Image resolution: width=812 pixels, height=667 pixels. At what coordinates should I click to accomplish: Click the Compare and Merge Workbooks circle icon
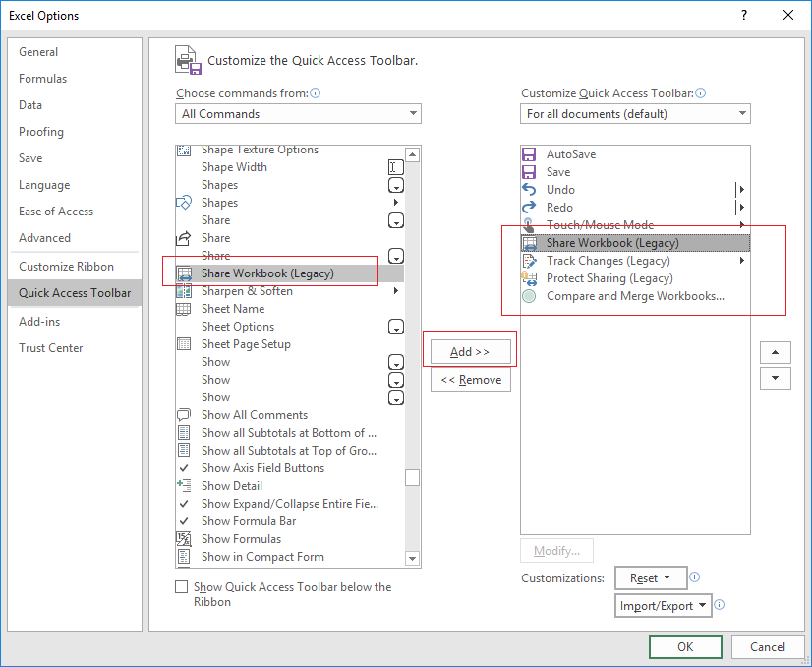point(529,296)
